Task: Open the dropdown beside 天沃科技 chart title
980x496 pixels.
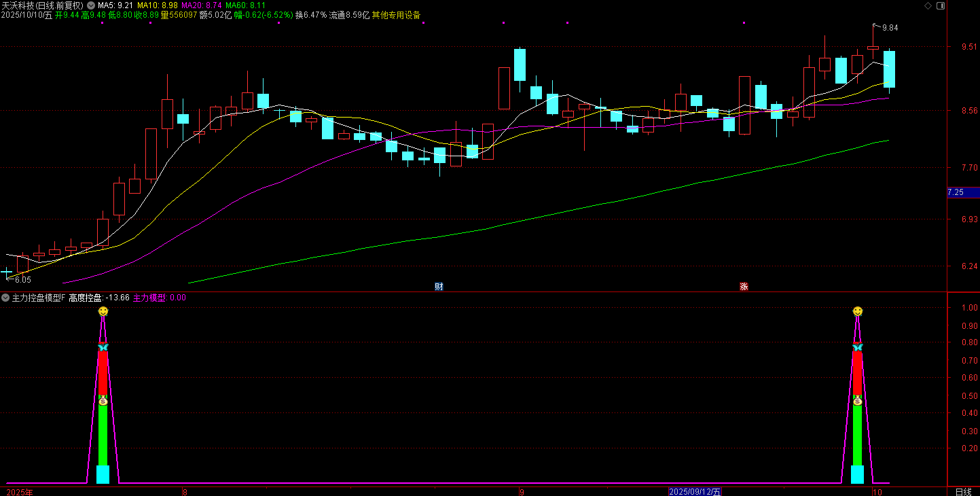Action: (91, 5)
